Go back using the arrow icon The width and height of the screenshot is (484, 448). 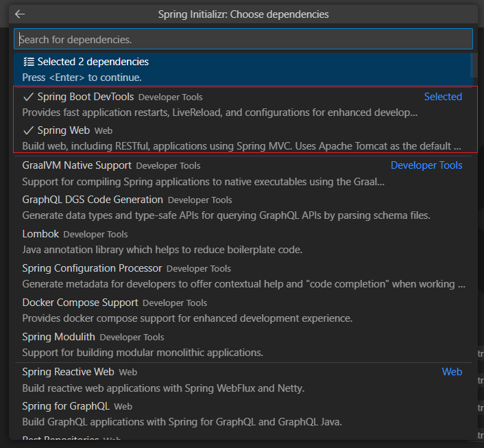point(20,14)
